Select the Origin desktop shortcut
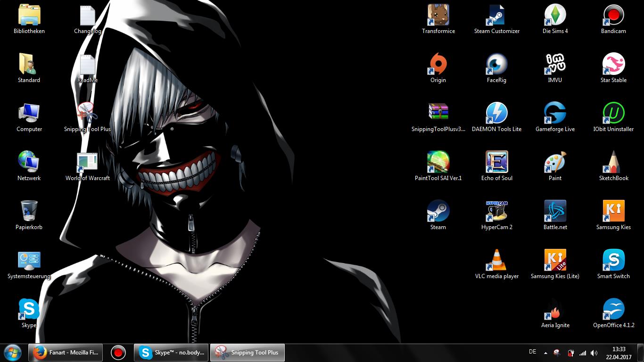 pyautogui.click(x=438, y=68)
